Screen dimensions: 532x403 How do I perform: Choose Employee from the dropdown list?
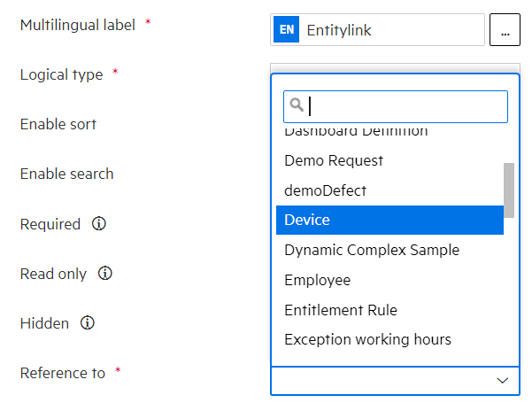click(389, 280)
